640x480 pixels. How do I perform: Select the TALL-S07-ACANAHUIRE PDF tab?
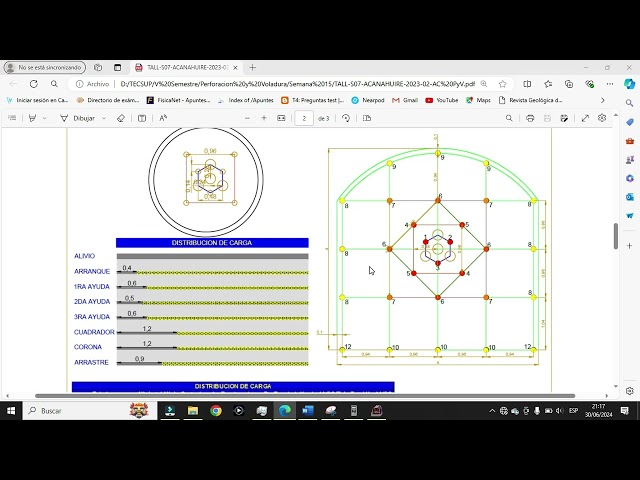pos(187,67)
